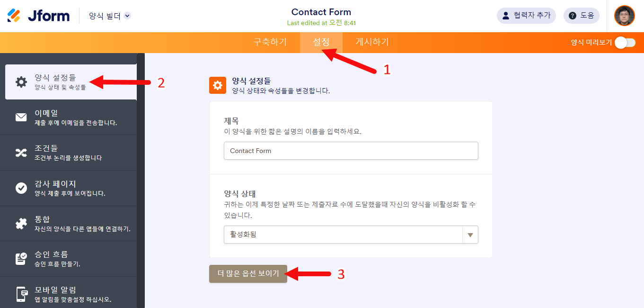The image size is (644, 308).
Task: Click the 협력자 추가 button
Action: pyautogui.click(x=526, y=16)
